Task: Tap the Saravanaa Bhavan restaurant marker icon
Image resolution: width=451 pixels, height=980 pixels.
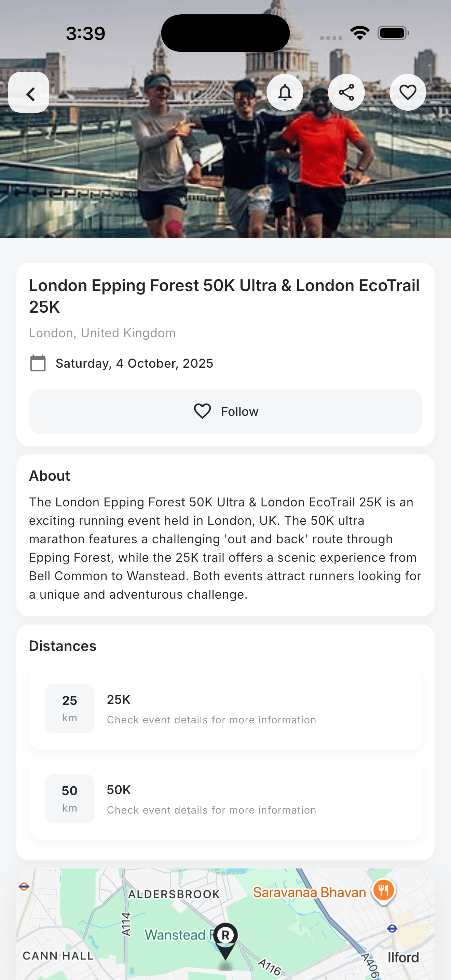Action: tap(384, 890)
